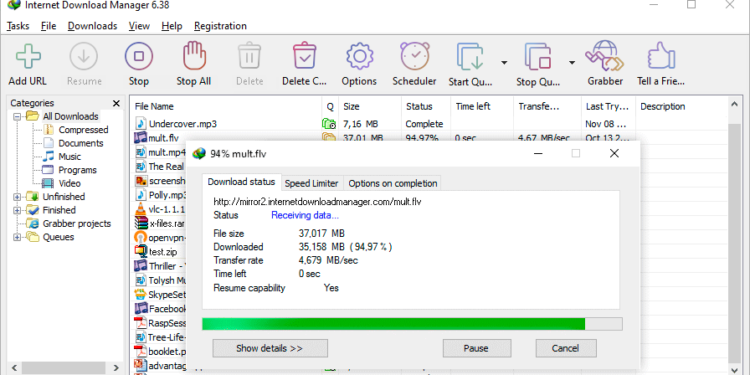
Task: Expand the Finished tree node
Action: (17, 210)
